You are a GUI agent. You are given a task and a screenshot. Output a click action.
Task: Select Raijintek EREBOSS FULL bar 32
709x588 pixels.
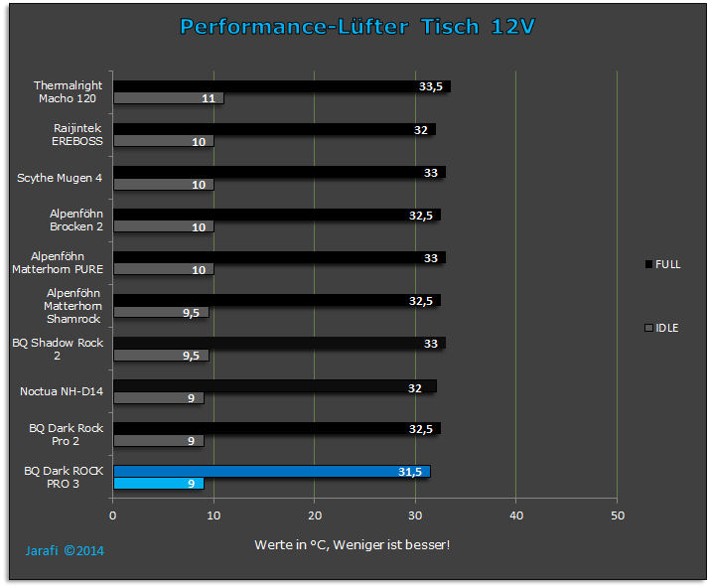274,129
